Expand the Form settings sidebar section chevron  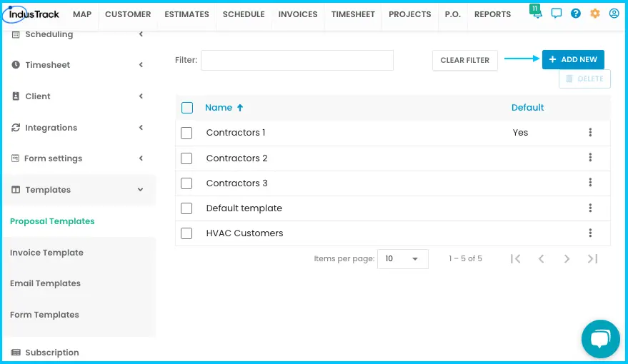click(141, 158)
